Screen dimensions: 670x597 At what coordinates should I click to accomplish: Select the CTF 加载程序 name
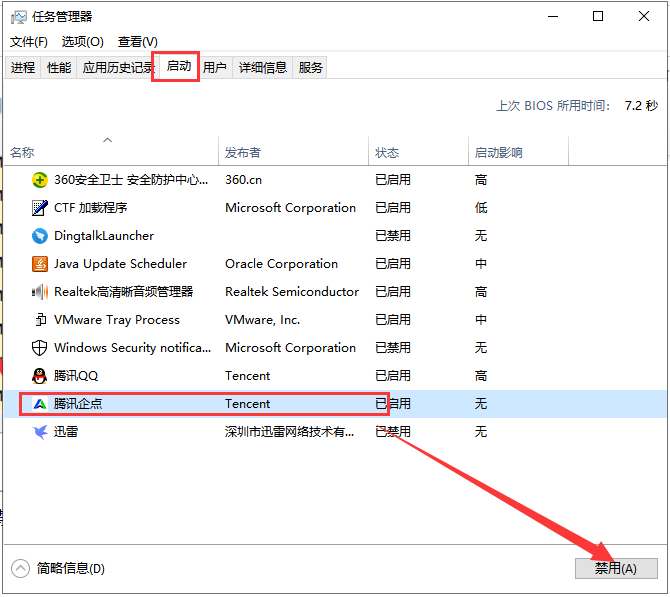tap(91, 208)
